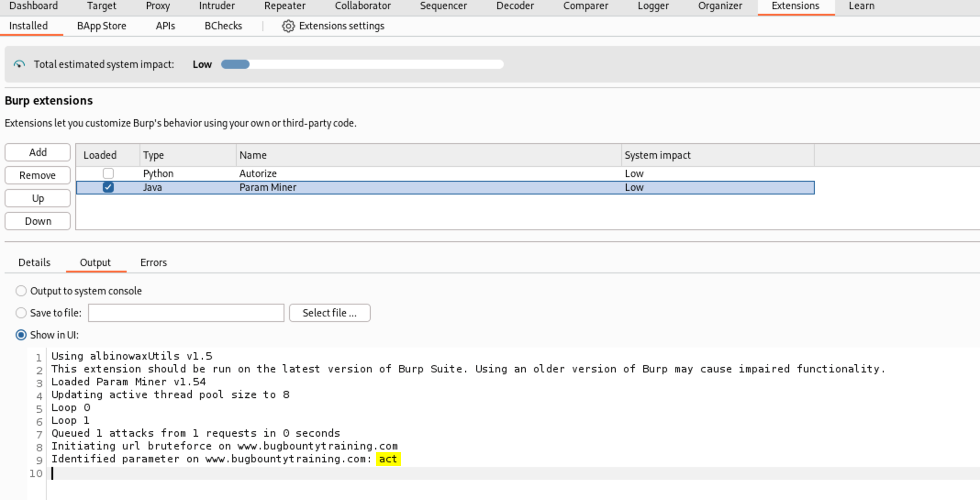
Task: Go to the Intruder tab
Action: tap(217, 6)
